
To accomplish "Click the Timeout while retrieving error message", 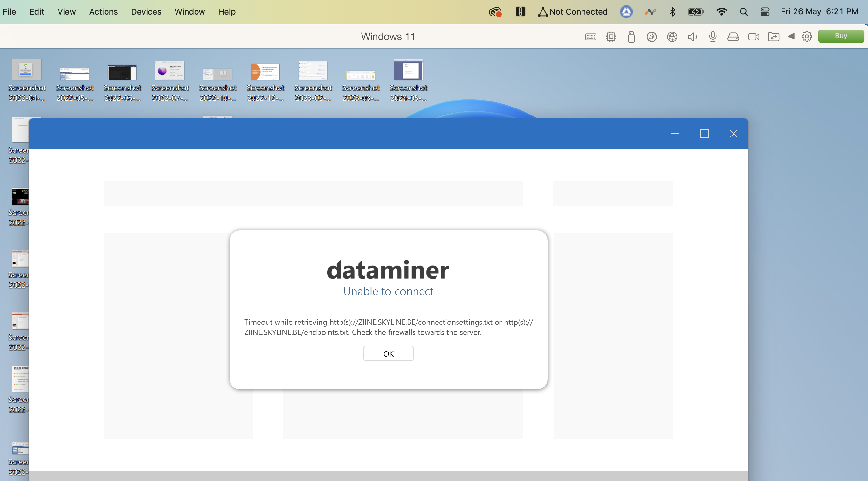I will (x=388, y=327).
